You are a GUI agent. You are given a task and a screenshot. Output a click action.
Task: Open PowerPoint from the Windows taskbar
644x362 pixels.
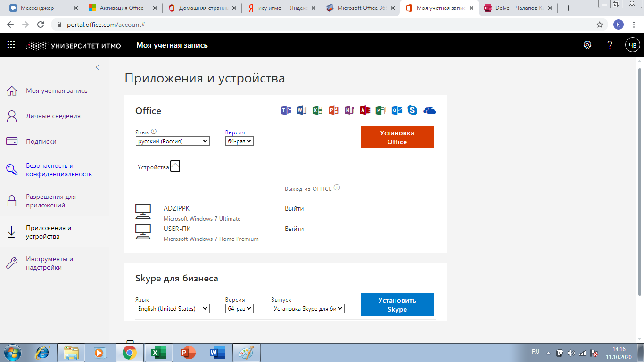(188, 353)
